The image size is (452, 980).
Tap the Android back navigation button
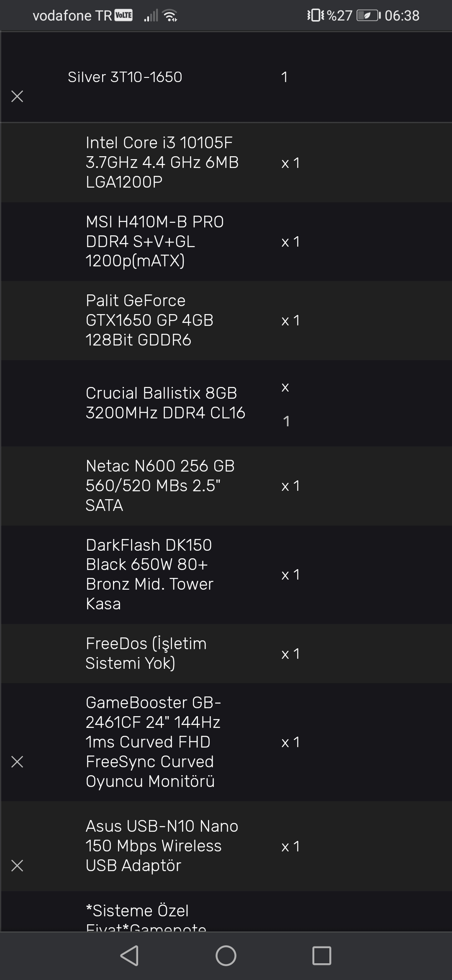(129, 956)
